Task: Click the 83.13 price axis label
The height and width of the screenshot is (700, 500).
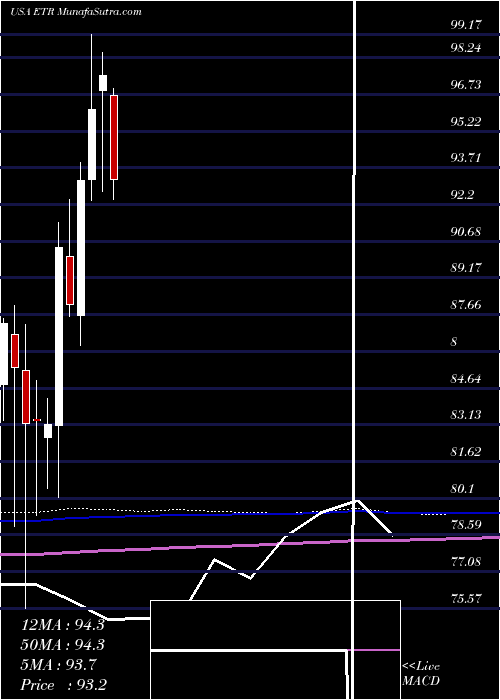Action: pyautogui.click(x=466, y=415)
